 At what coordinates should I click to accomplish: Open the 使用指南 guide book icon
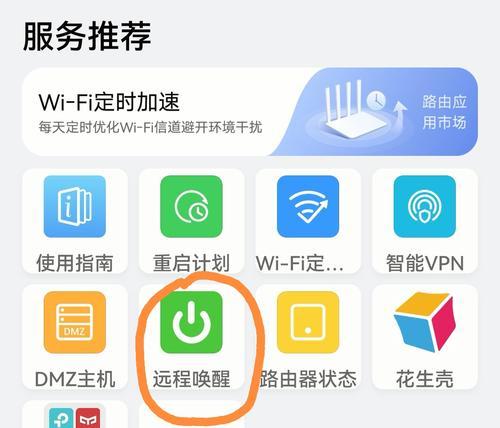click(75, 206)
